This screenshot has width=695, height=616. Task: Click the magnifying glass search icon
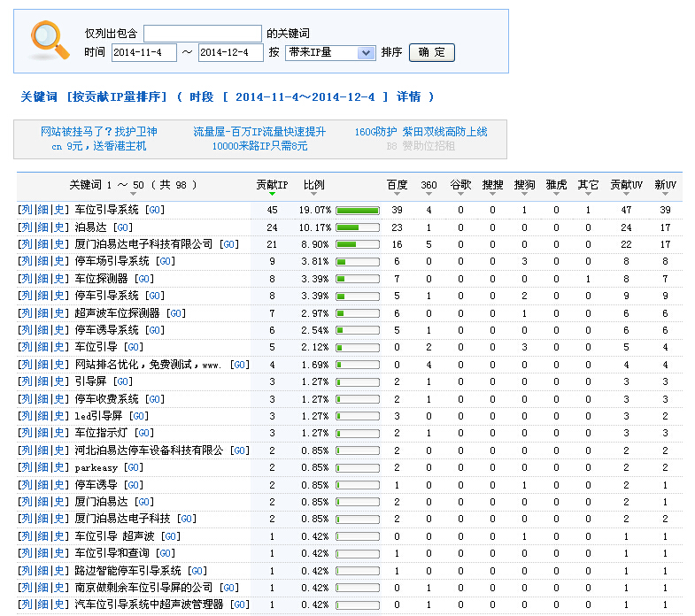[x=50, y=40]
